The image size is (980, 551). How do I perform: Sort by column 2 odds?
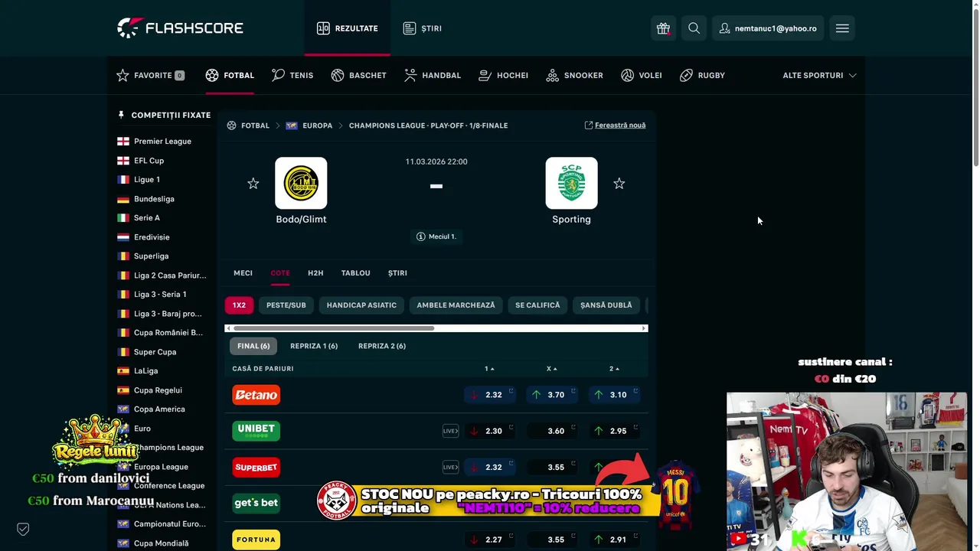(x=614, y=369)
